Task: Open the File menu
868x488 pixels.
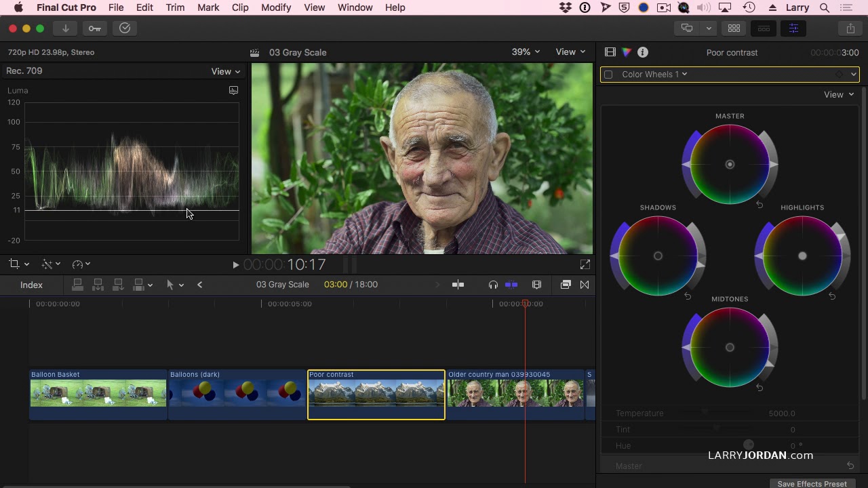Action: tap(116, 7)
